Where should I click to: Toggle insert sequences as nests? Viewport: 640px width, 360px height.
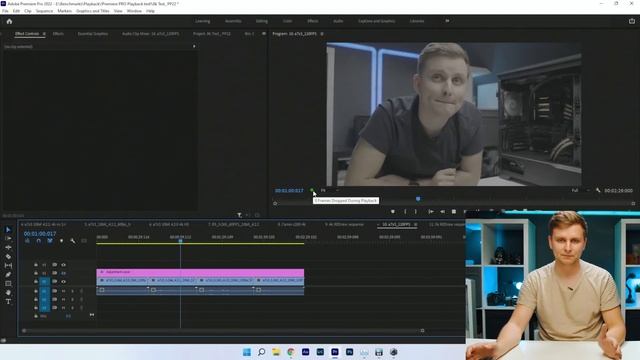(27, 241)
